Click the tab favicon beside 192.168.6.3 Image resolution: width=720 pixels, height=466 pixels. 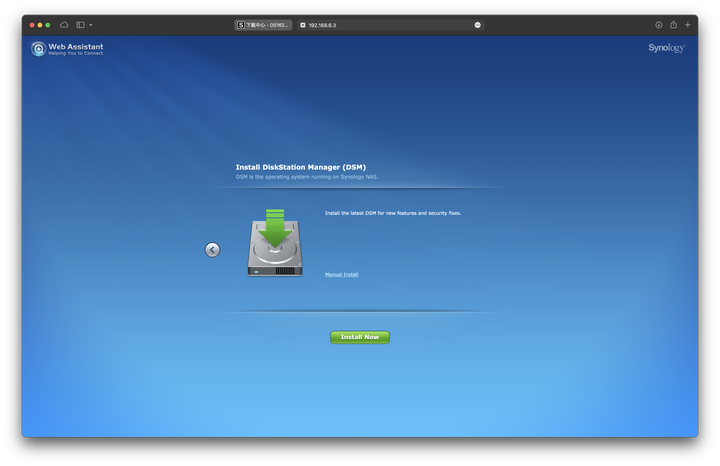tap(303, 25)
